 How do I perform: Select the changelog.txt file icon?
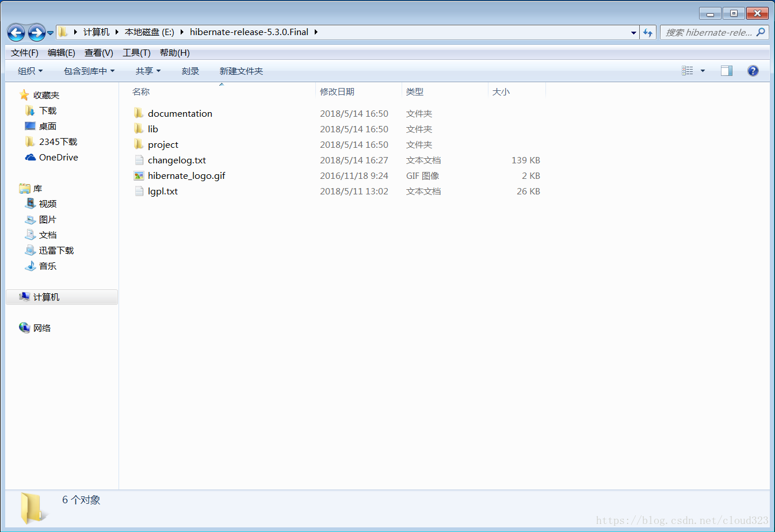pos(139,160)
